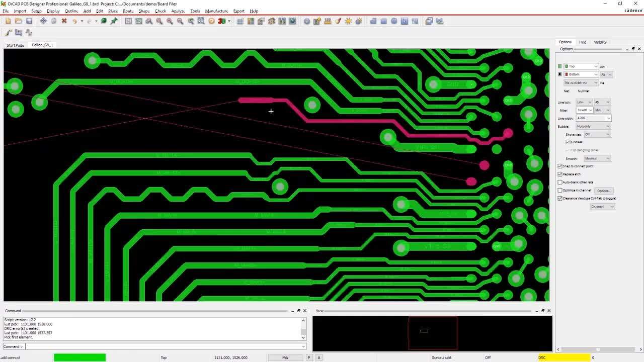Open the Manufacture menu
644x362 pixels.
point(216,11)
